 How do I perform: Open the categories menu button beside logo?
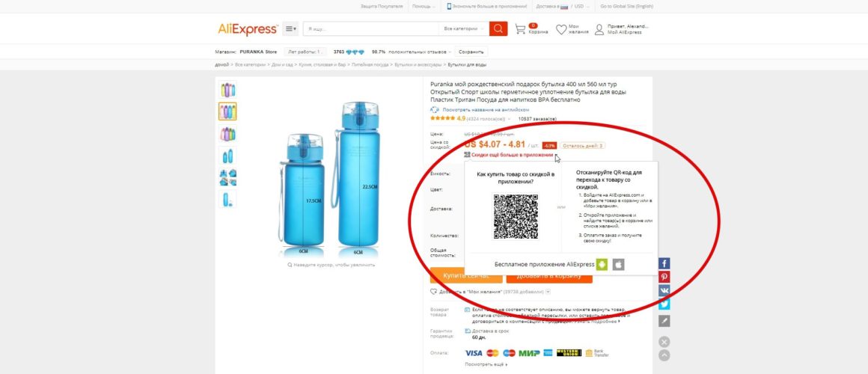290,28
